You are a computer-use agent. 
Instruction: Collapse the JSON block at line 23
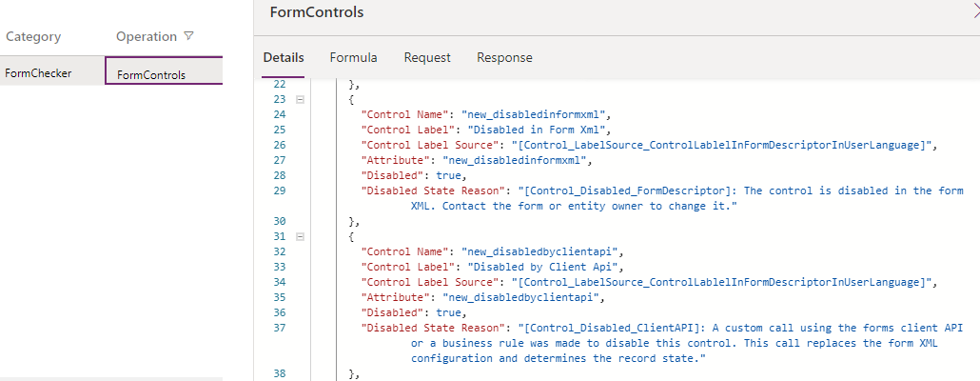[301, 99]
